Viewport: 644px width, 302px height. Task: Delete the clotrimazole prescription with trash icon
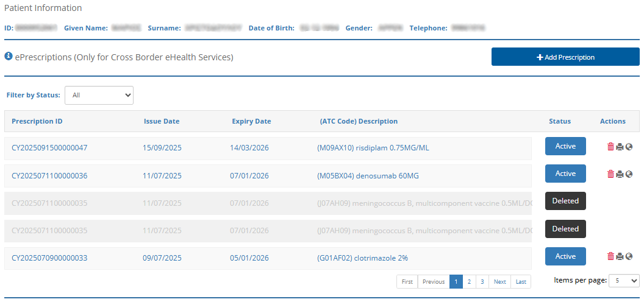click(x=610, y=257)
